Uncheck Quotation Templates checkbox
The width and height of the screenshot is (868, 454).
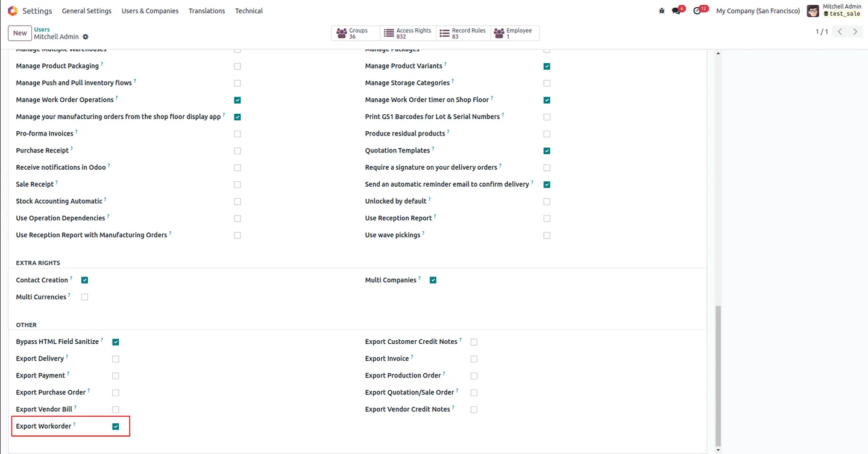point(547,151)
